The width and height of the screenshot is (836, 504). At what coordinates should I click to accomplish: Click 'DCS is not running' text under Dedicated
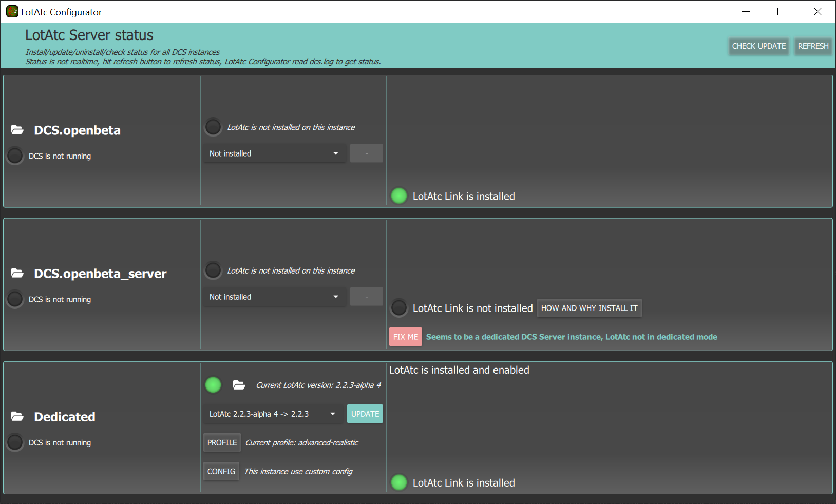60,442
